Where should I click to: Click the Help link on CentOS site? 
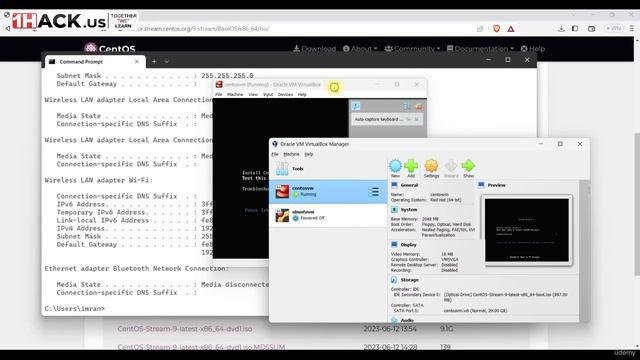click(x=533, y=49)
